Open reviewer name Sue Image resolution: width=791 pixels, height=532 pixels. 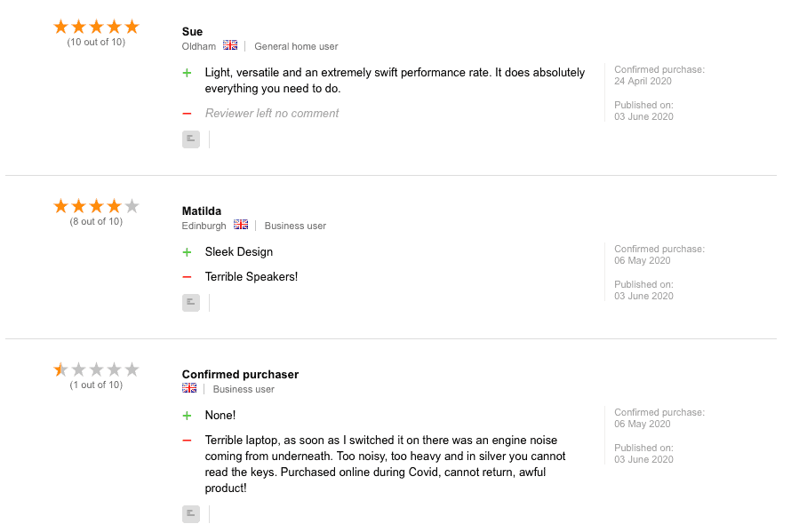(192, 32)
